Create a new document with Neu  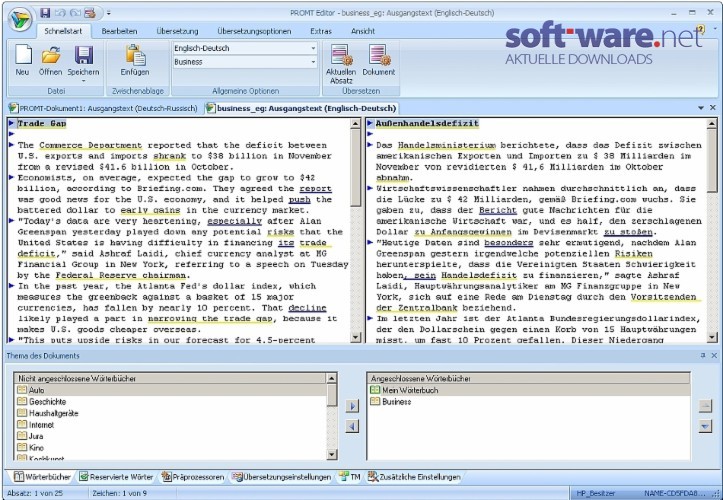tap(22, 60)
